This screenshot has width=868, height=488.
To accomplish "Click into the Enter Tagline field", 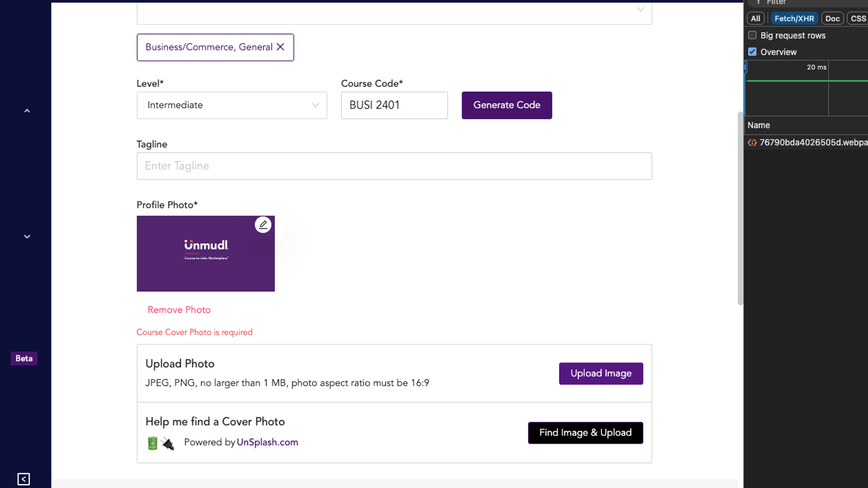I will pyautogui.click(x=394, y=166).
